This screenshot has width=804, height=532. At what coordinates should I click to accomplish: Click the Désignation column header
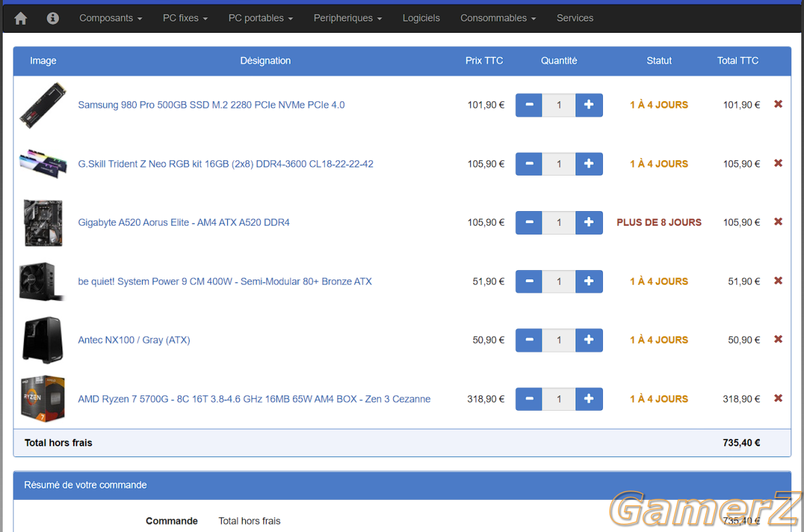coord(265,60)
